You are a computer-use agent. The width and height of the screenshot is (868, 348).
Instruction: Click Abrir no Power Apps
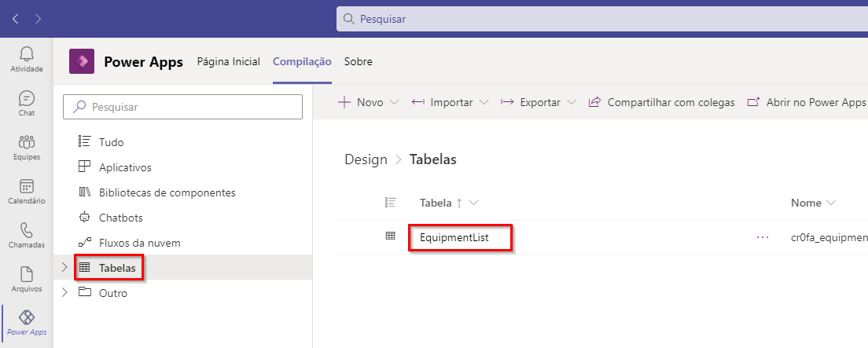[806, 102]
